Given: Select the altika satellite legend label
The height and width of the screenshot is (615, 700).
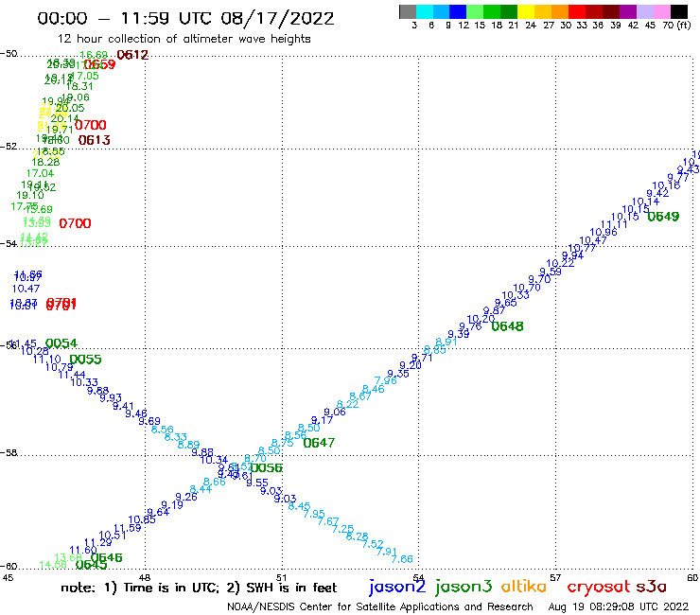Looking at the screenshot, I should click(x=524, y=587).
